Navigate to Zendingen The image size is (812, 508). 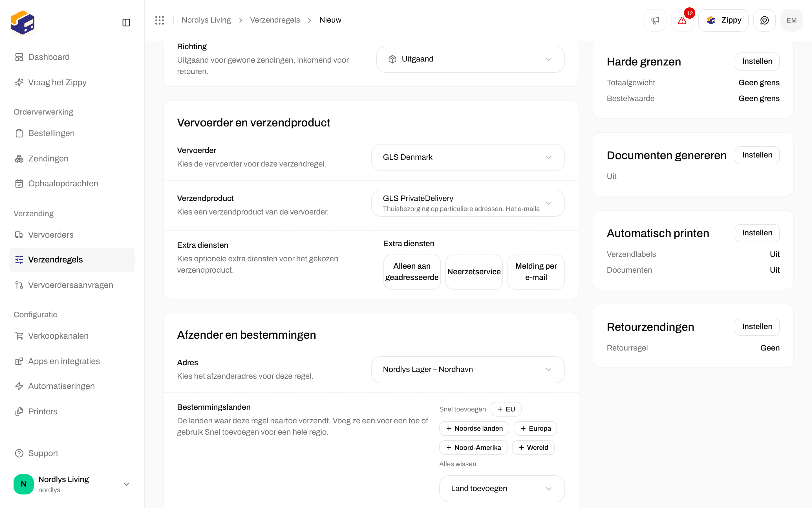72,159
